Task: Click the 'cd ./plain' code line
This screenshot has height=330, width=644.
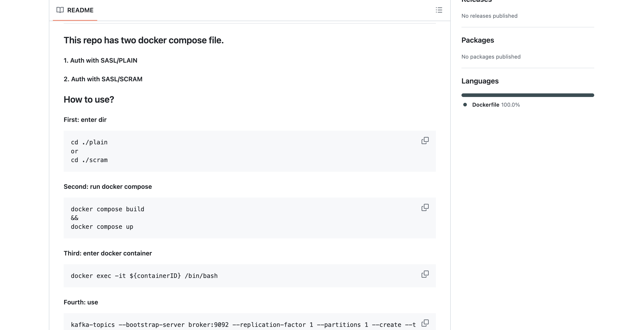Action: coord(89,142)
